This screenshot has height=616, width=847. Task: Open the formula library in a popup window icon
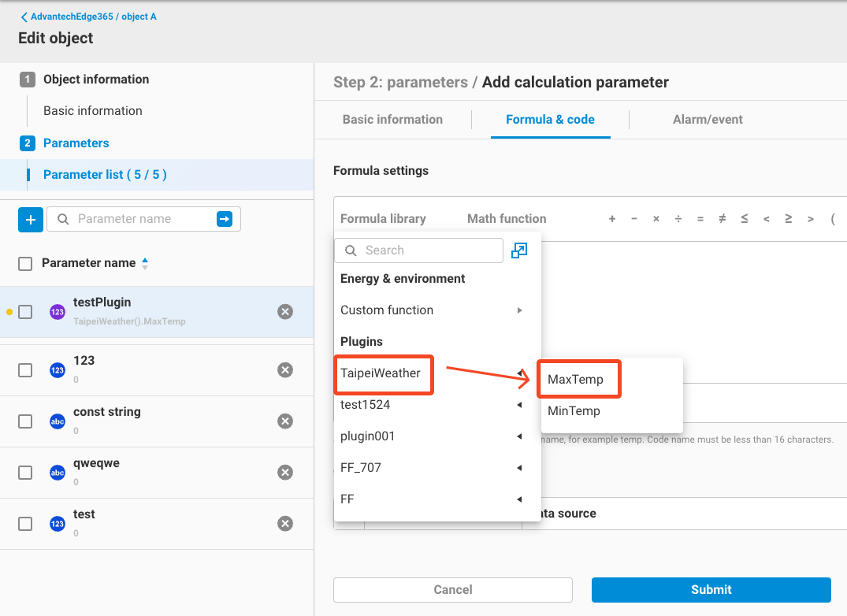pos(518,250)
